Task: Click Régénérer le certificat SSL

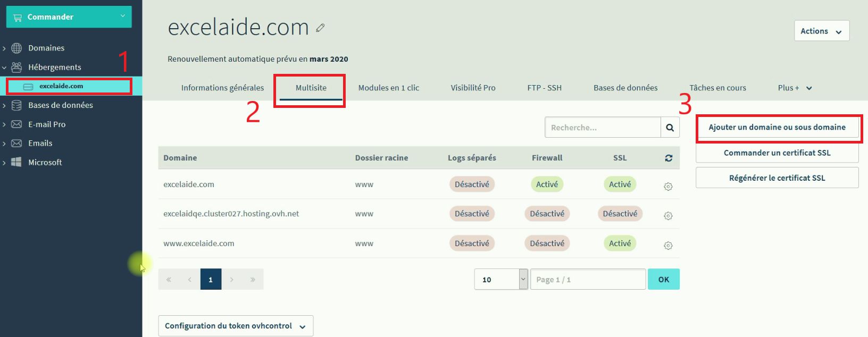Action: 777,178
